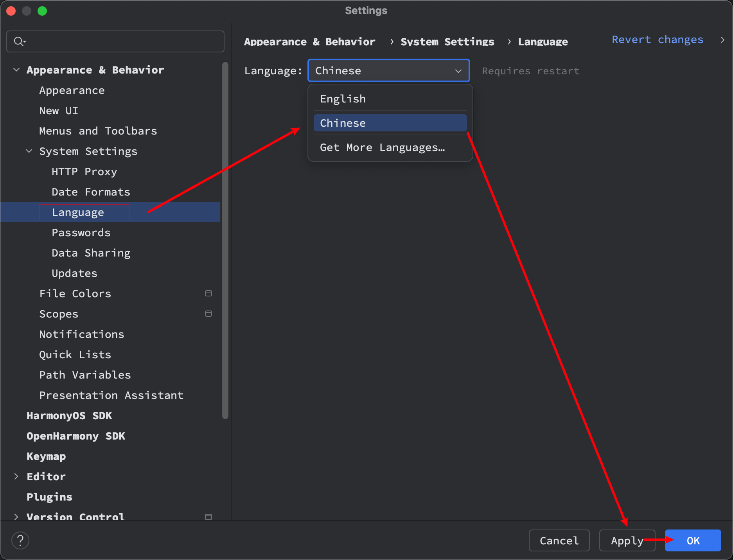Open Presentation Assistant settings
Viewport: 733px width, 560px height.
(111, 395)
